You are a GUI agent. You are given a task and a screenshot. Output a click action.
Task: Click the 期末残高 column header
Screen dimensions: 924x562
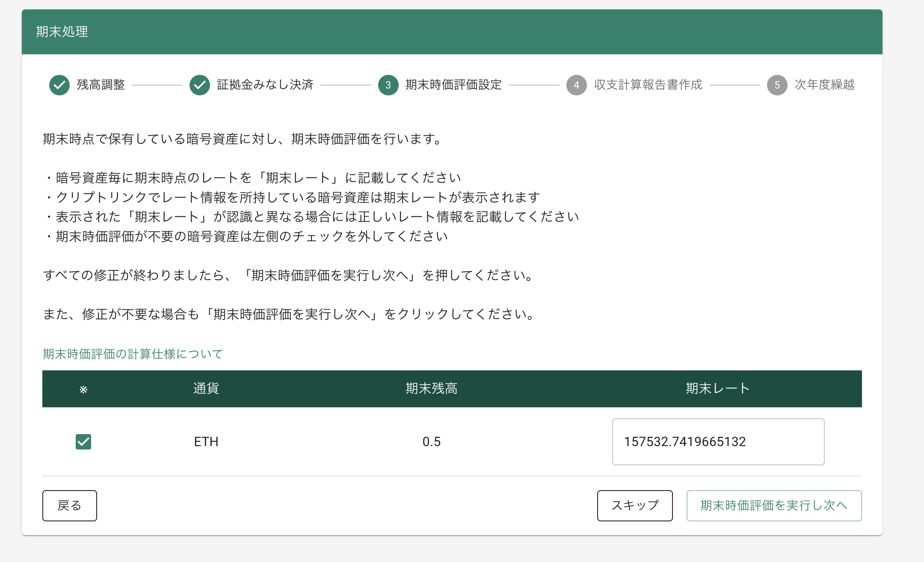[x=432, y=388]
